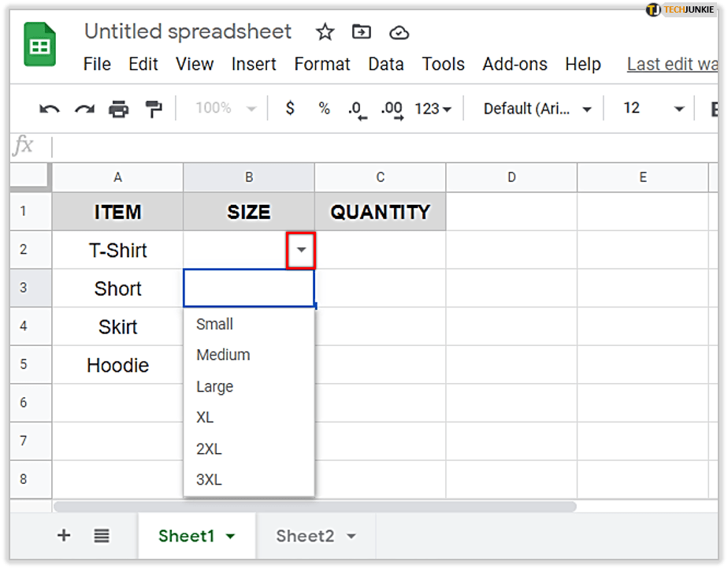Click the print icon
Viewport: 728px width, 569px height.
[119, 109]
